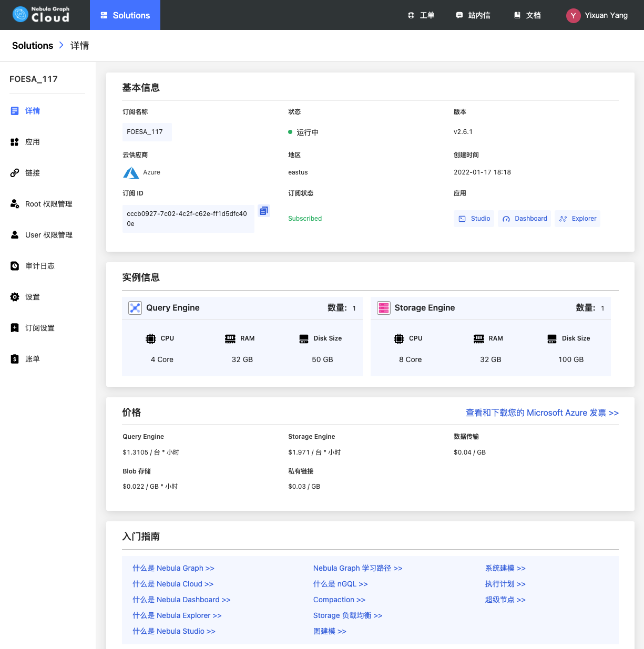Open 文档 documentation in top bar
Screen dimensions: 644x649
pos(527,15)
